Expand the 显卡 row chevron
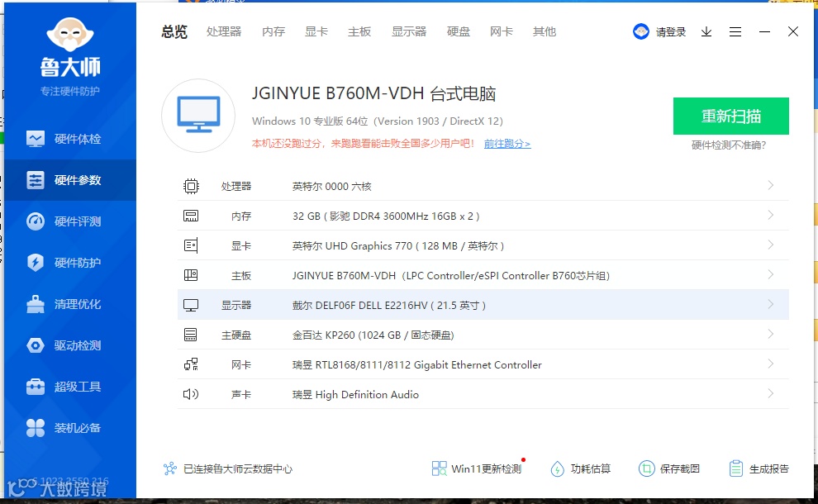This screenshot has width=818, height=504. point(771,245)
